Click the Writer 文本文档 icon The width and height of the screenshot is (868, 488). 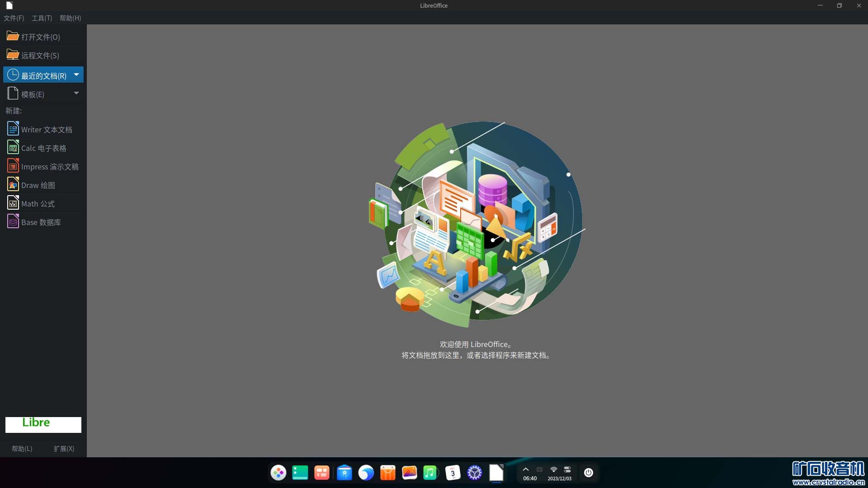click(x=13, y=129)
